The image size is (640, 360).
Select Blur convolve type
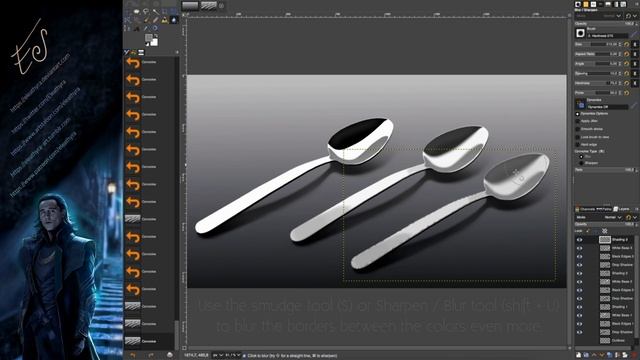point(581,156)
